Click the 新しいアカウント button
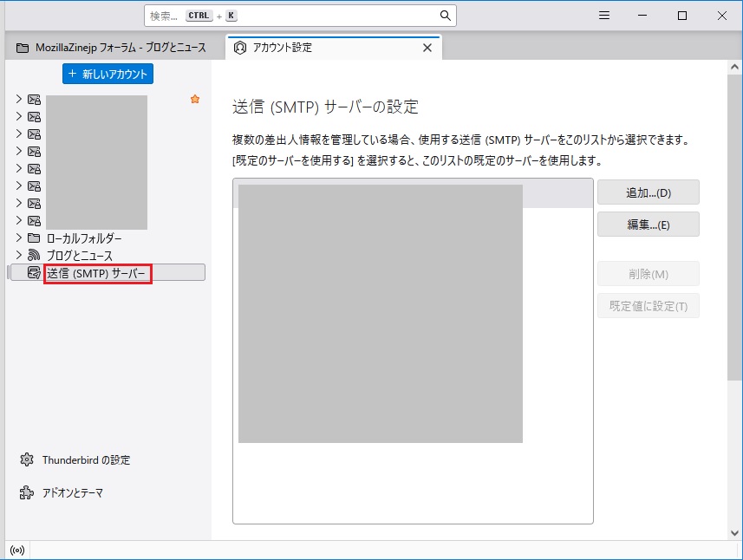The image size is (743, 560). (108, 75)
